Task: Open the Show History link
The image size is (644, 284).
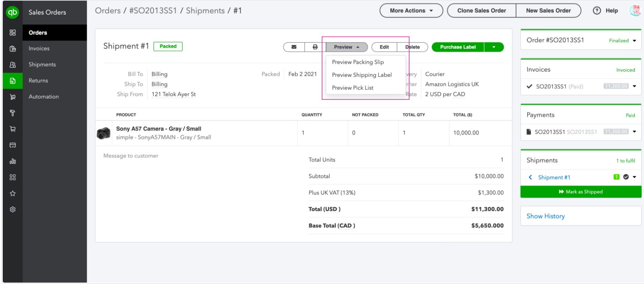Action: [x=545, y=216]
